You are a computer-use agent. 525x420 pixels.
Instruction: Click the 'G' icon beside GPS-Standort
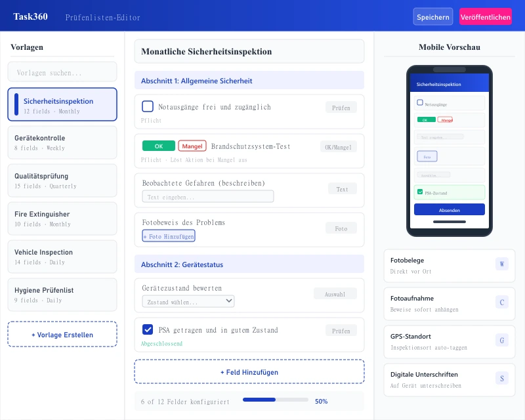coord(501,340)
